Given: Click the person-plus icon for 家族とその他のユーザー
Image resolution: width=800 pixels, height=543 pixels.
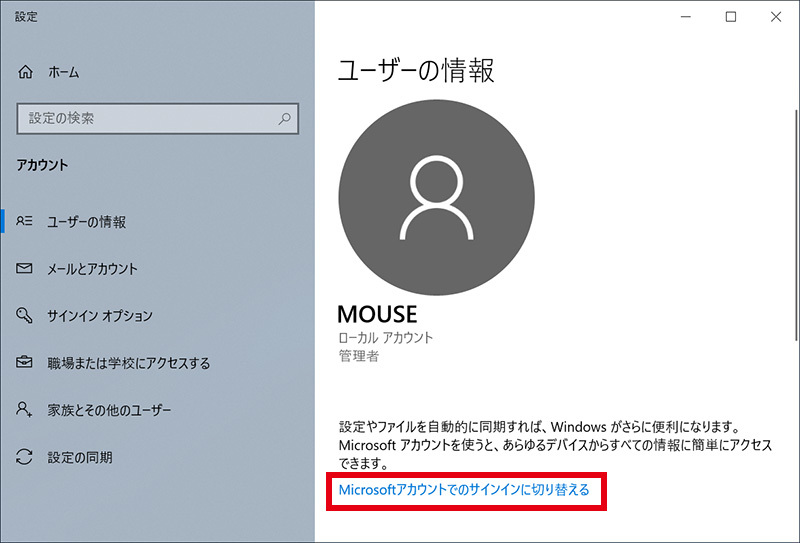Looking at the screenshot, I should [24, 409].
